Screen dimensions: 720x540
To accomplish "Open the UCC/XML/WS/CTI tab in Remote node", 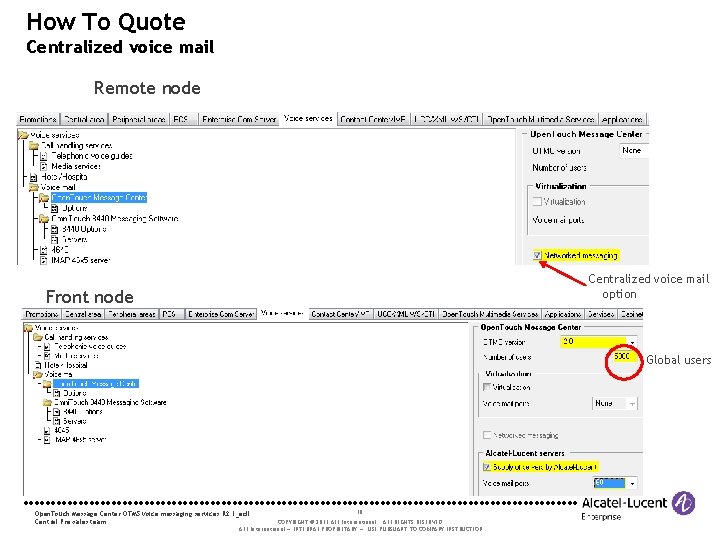I will pos(447,119).
